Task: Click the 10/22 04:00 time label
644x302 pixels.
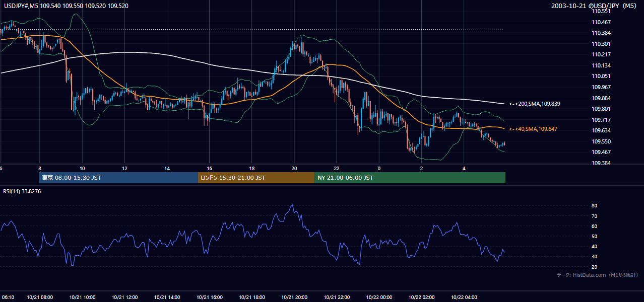Action: [464, 297]
